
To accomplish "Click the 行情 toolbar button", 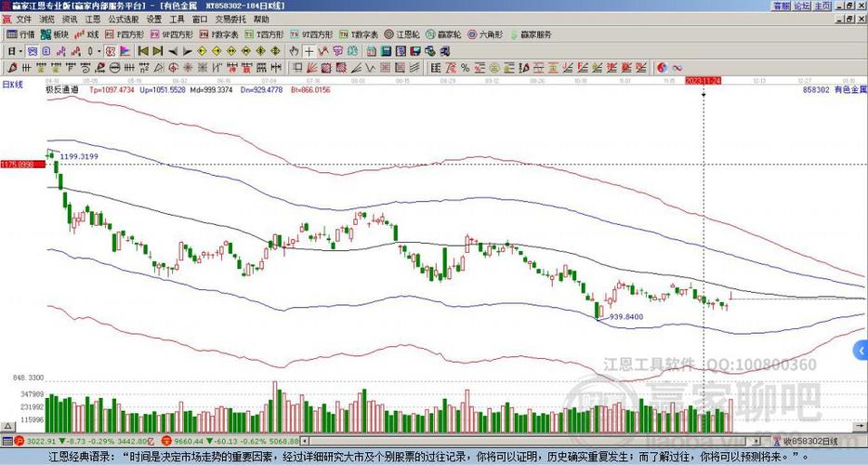I will coord(21,34).
